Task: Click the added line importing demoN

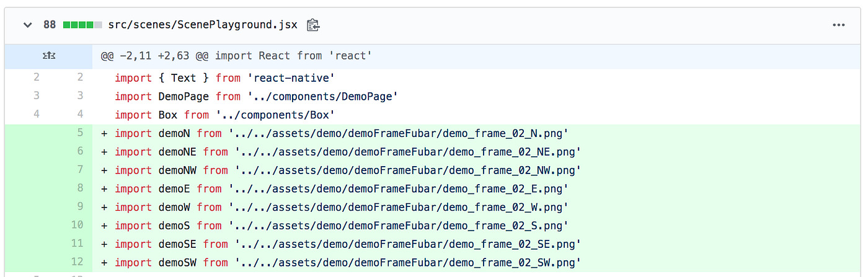Action: point(477,133)
